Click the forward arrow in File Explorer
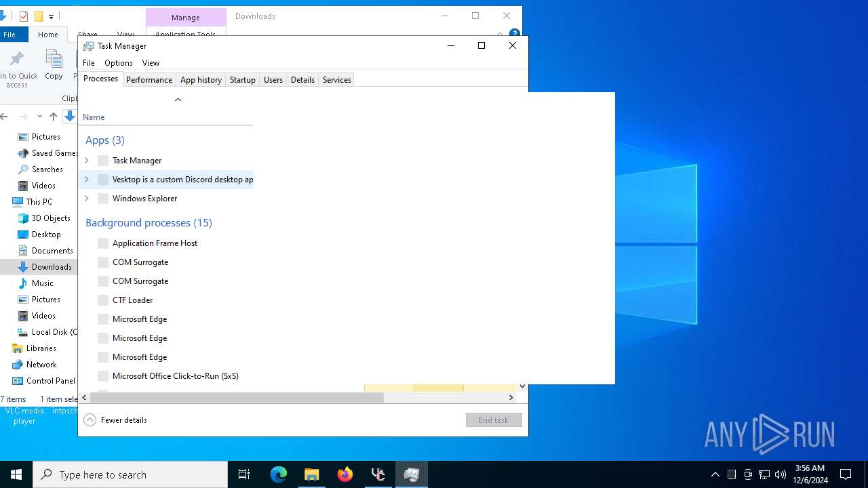Viewport: 868px width, 488px height. coord(24,117)
